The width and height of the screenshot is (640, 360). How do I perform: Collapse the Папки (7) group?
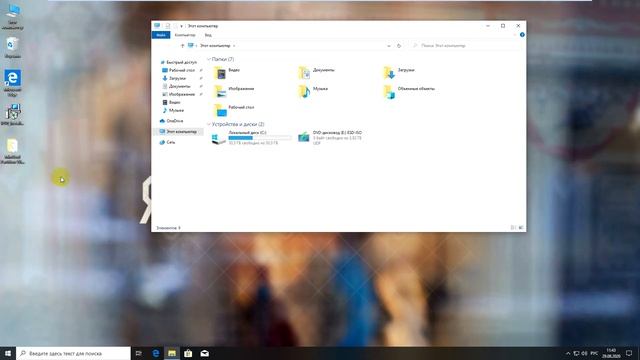(x=209, y=59)
